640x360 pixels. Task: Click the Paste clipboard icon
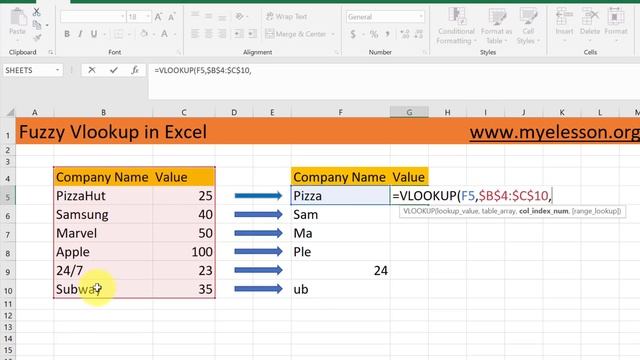(18, 18)
